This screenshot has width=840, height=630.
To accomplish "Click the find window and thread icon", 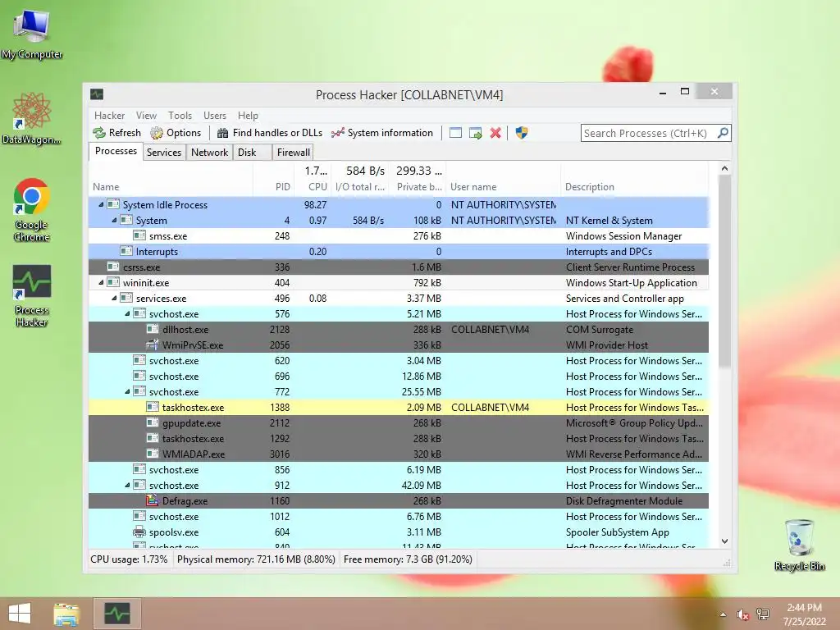I will (x=475, y=133).
